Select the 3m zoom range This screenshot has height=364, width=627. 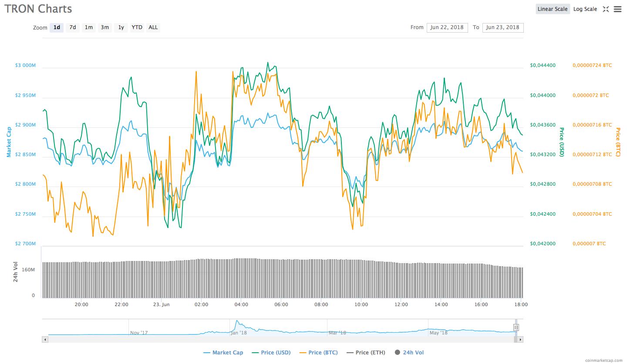[x=105, y=27]
